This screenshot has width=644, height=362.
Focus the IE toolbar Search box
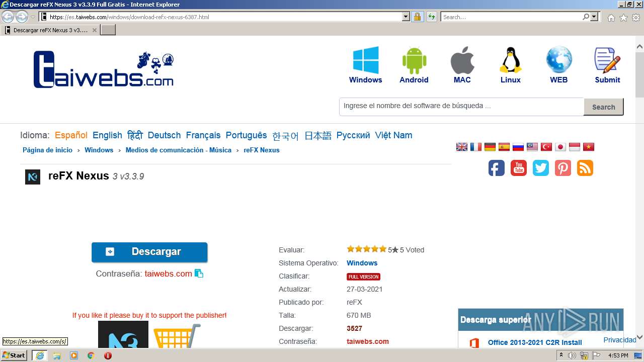pos(512,17)
